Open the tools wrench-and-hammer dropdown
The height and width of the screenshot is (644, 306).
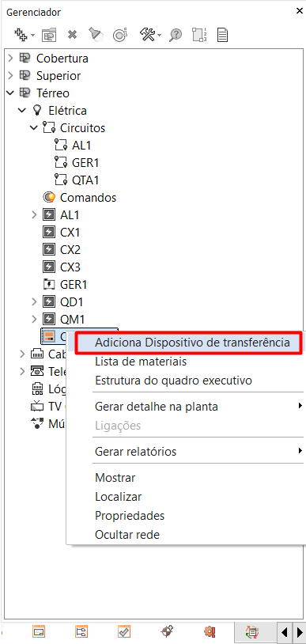coord(150,35)
